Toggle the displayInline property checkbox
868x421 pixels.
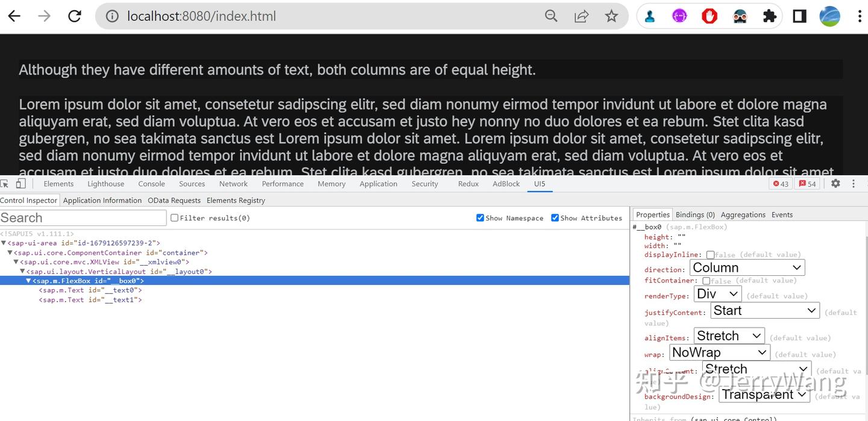pos(710,255)
